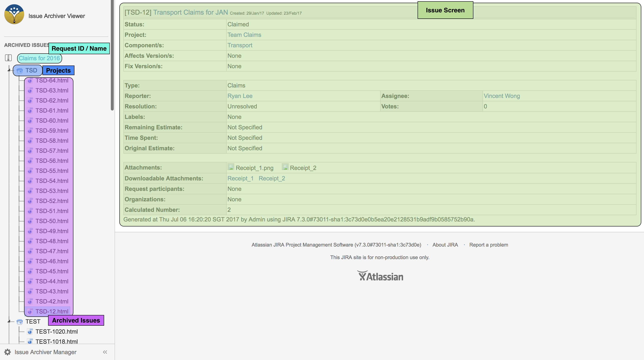
Task: Click the TEST project folder icon
Action: 20,322
